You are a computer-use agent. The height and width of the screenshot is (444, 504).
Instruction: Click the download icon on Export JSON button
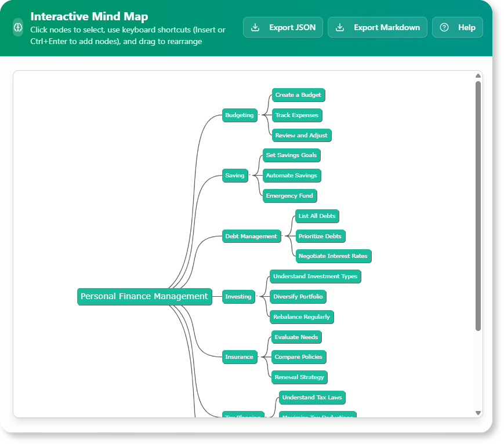coord(254,27)
